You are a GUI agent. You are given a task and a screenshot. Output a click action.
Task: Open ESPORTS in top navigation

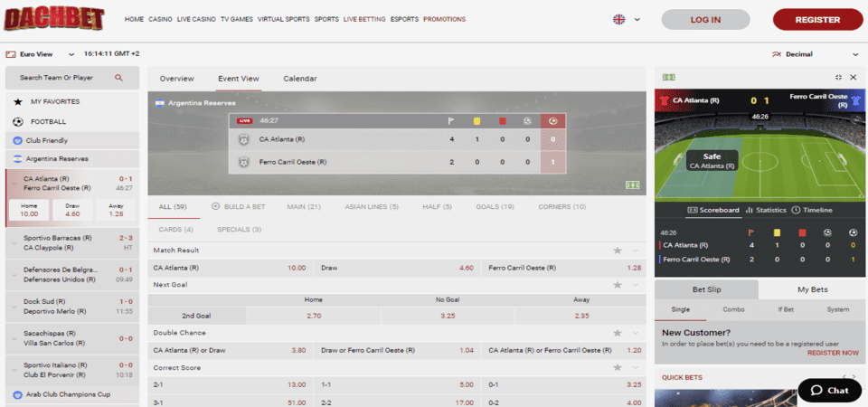pyautogui.click(x=405, y=19)
